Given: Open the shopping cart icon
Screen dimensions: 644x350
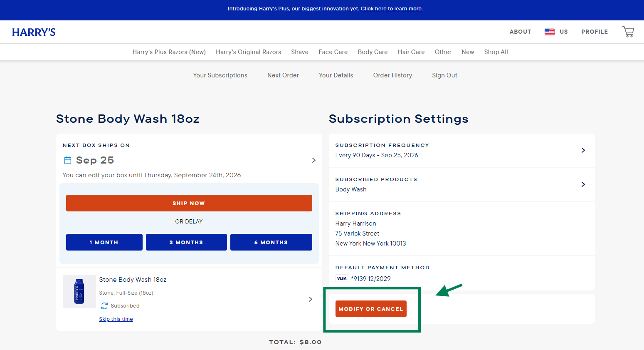Looking at the screenshot, I should click(628, 32).
